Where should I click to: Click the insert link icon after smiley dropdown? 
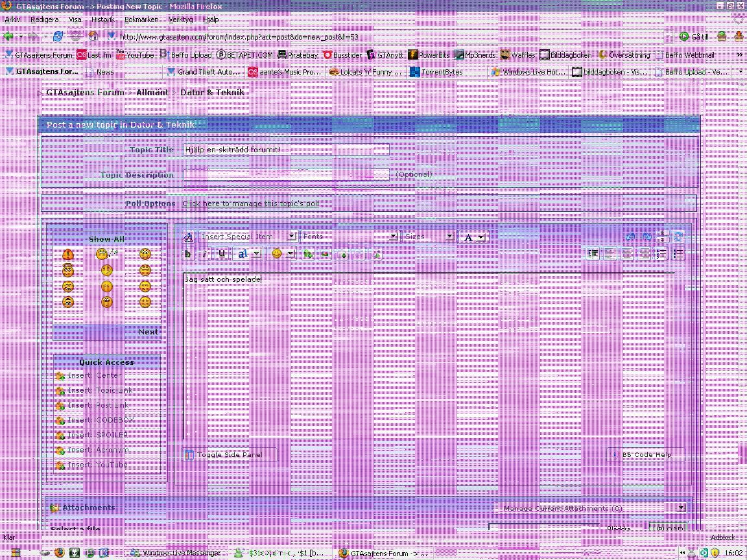[x=308, y=254]
